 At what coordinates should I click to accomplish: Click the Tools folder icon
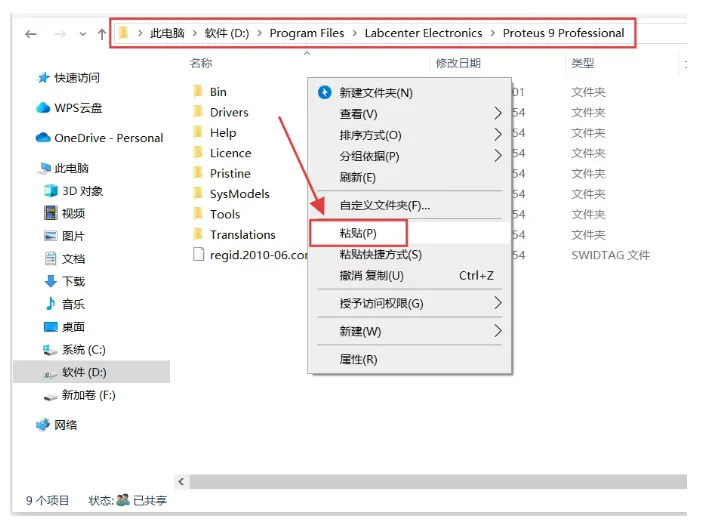(x=198, y=214)
